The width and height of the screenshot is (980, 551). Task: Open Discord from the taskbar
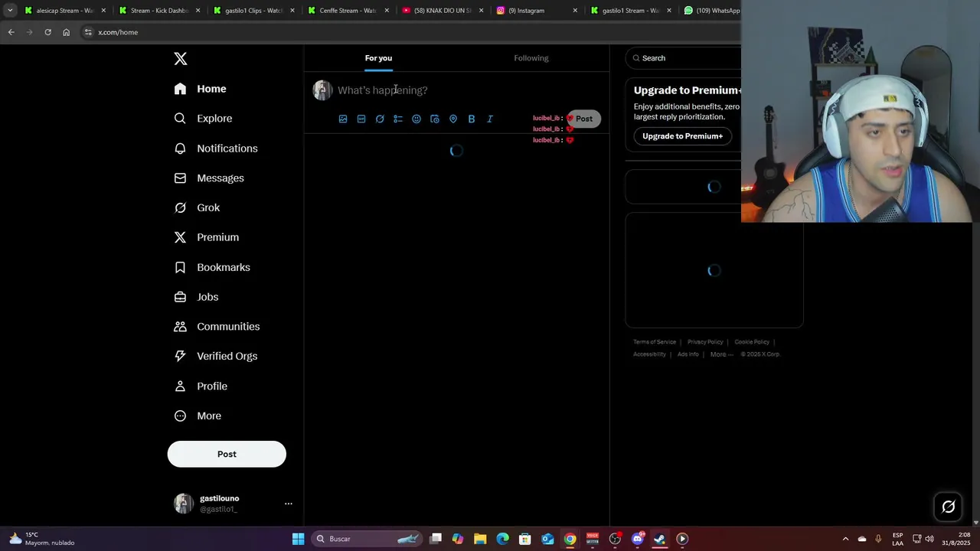point(637,539)
